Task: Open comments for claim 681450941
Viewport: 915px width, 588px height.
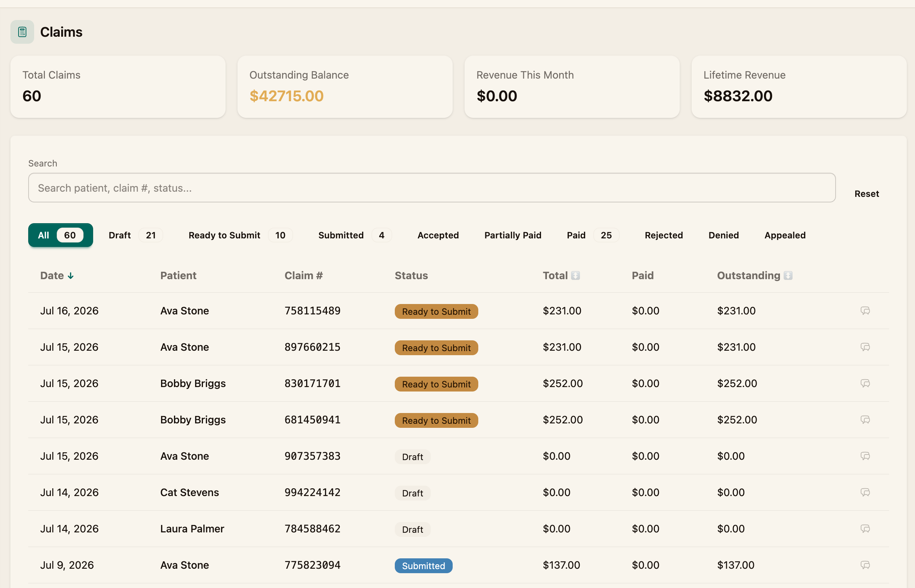Action: point(865,419)
